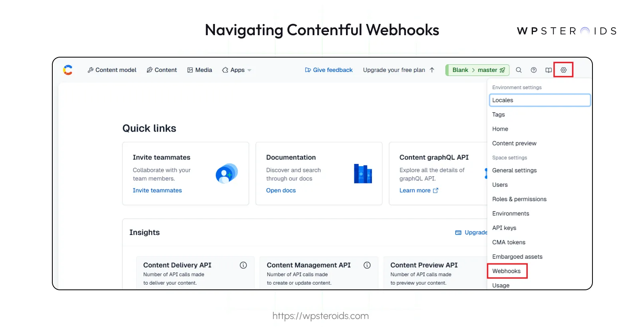Go to the Content section
644x327 pixels.
161,70
